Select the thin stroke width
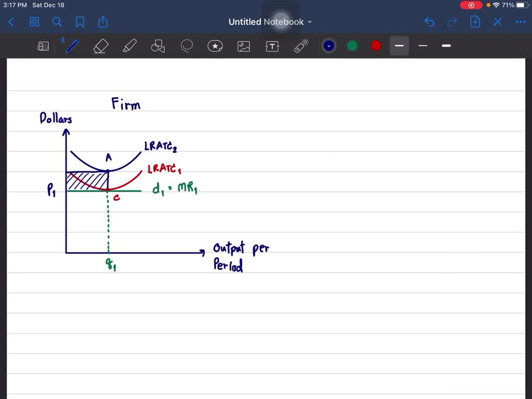The image size is (532, 399). 422,46
